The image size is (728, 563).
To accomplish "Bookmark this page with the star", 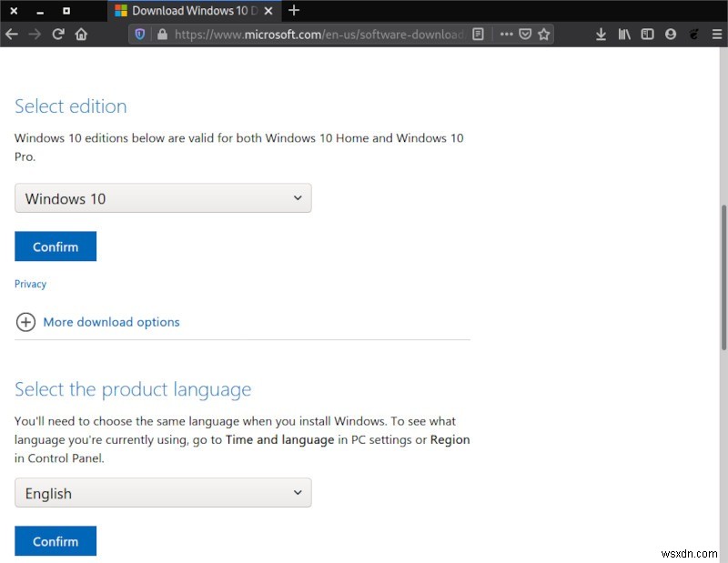I will [543, 34].
